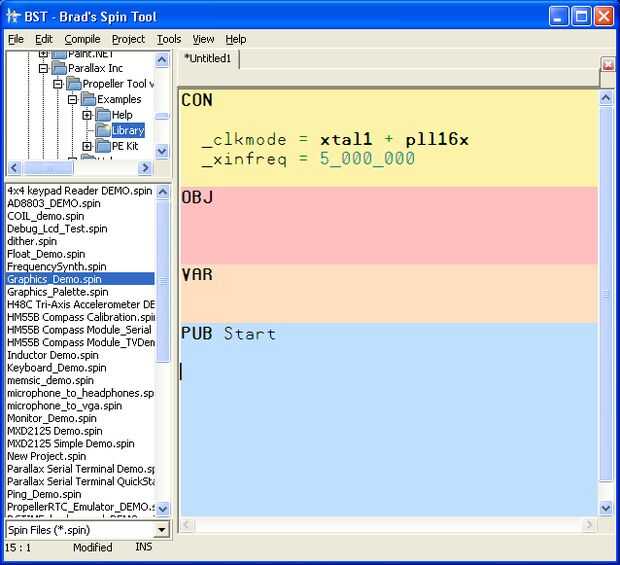Click the OBJ block keyword in editor
The image size is (620, 565).
(197, 197)
